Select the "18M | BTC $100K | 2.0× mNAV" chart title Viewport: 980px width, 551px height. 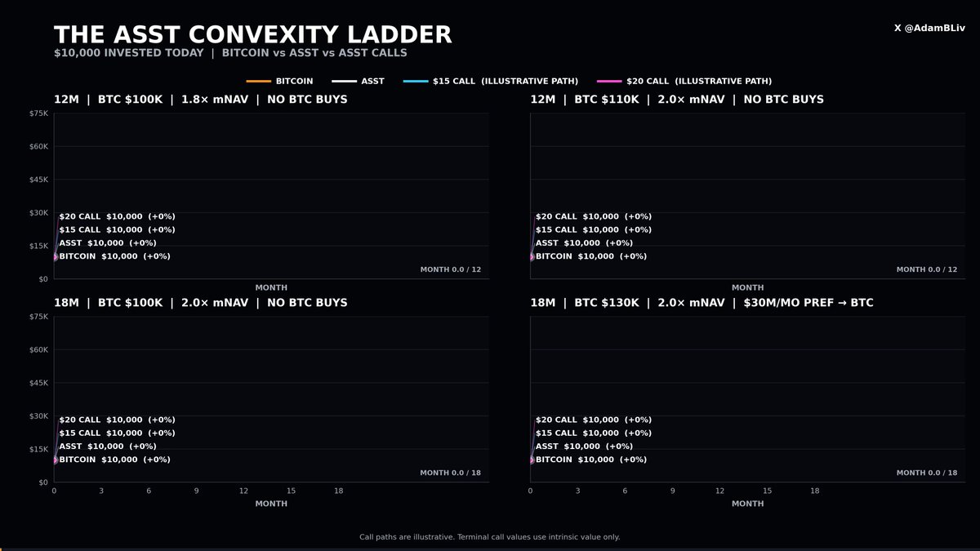(x=201, y=303)
